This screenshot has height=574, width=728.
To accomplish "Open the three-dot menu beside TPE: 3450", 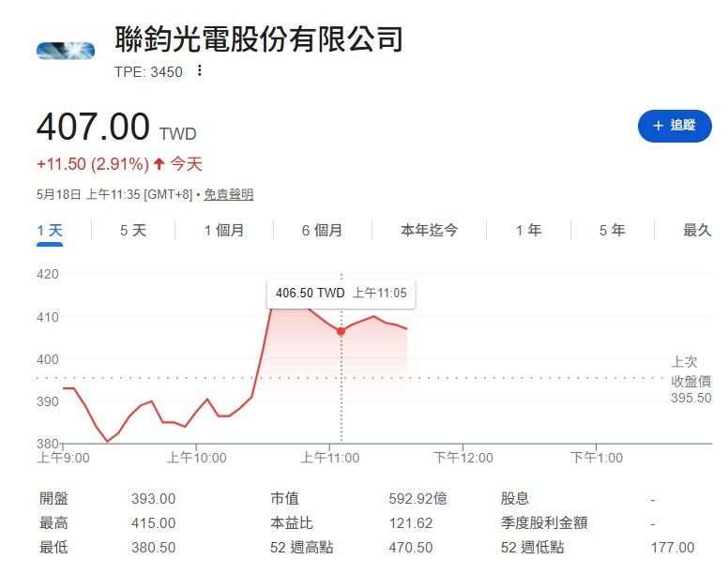I will [199, 70].
